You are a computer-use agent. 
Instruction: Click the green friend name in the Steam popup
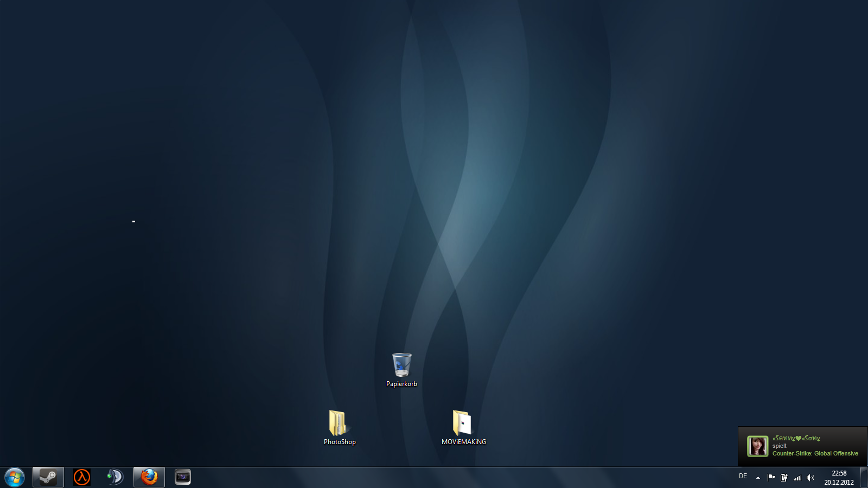[x=796, y=438]
